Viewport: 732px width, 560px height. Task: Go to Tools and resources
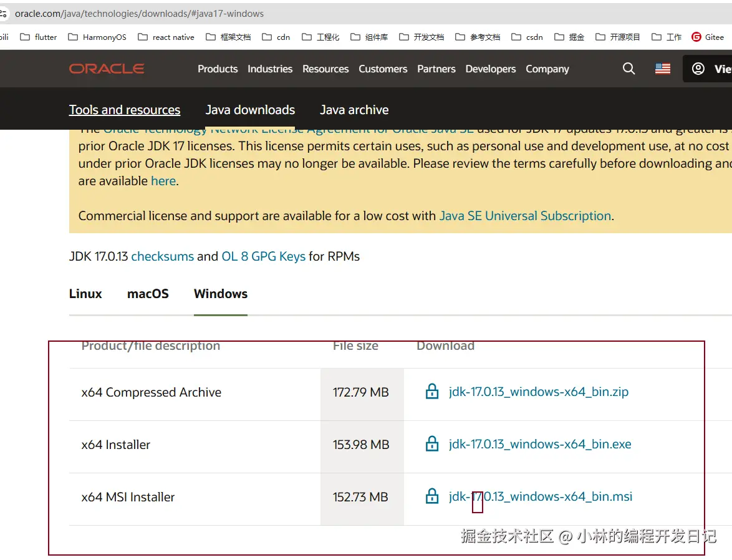125,110
